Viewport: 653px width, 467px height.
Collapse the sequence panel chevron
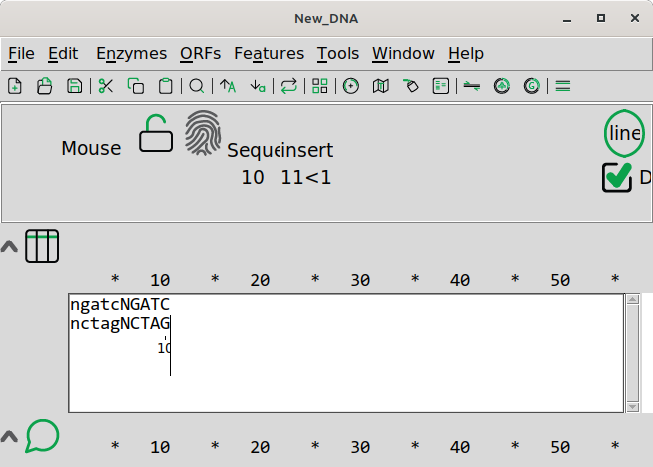point(9,247)
